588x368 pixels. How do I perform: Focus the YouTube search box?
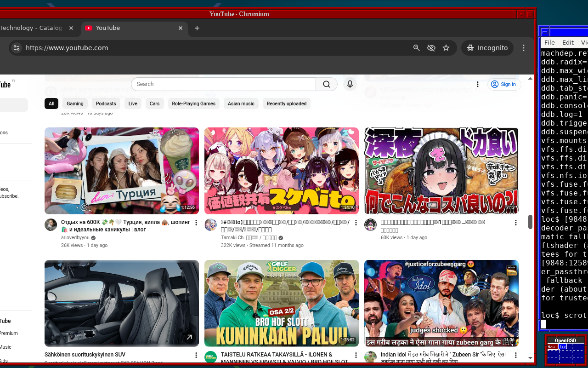(224, 84)
